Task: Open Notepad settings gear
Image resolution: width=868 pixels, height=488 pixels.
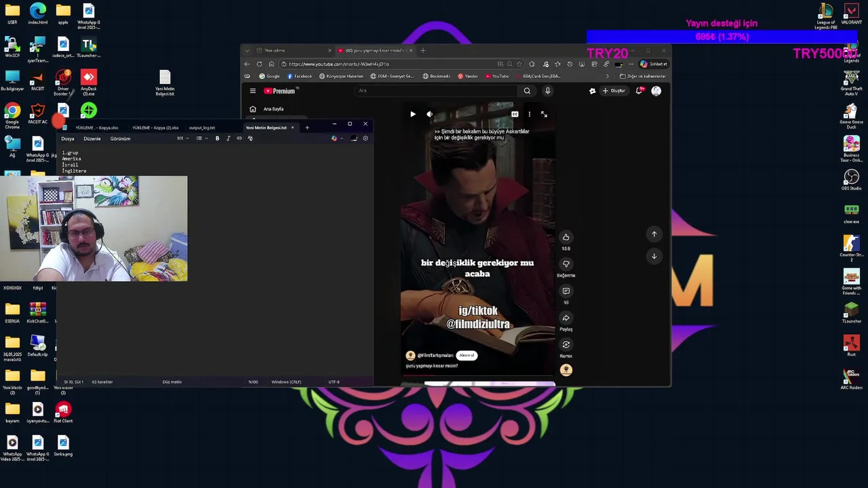Action: coord(365,139)
